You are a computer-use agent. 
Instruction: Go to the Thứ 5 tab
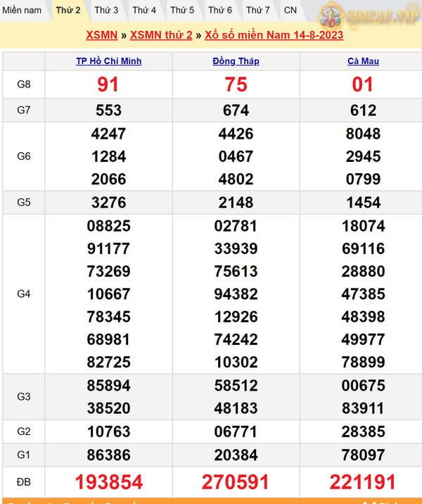(182, 11)
